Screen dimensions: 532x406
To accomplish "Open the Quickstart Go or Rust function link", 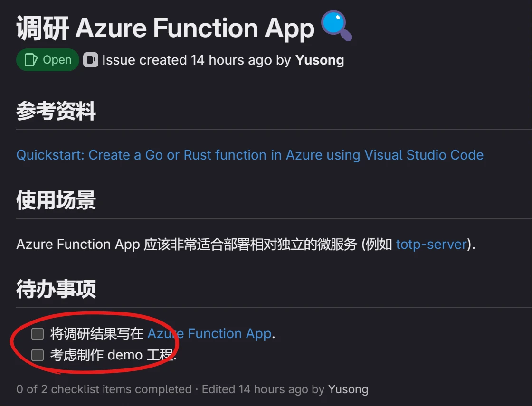I will tap(250, 155).
